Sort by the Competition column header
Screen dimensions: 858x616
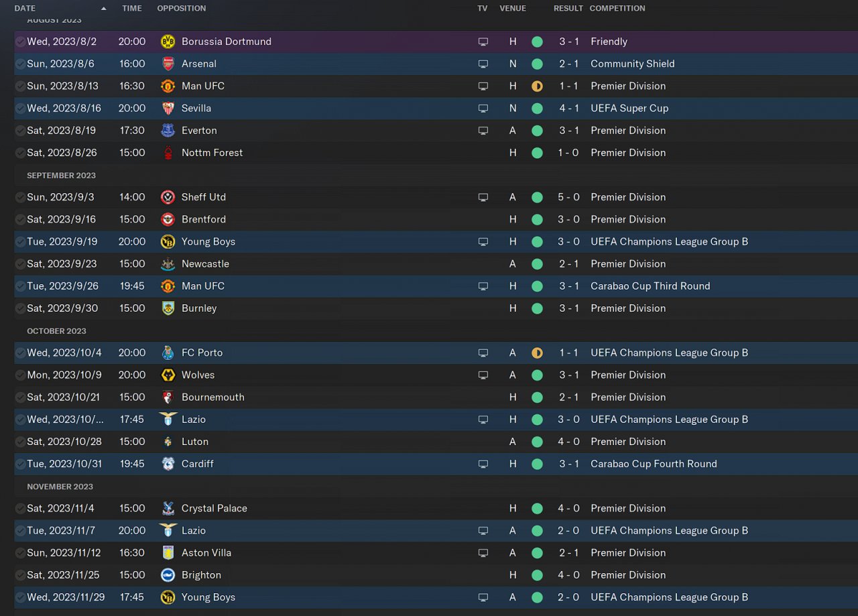tap(617, 9)
